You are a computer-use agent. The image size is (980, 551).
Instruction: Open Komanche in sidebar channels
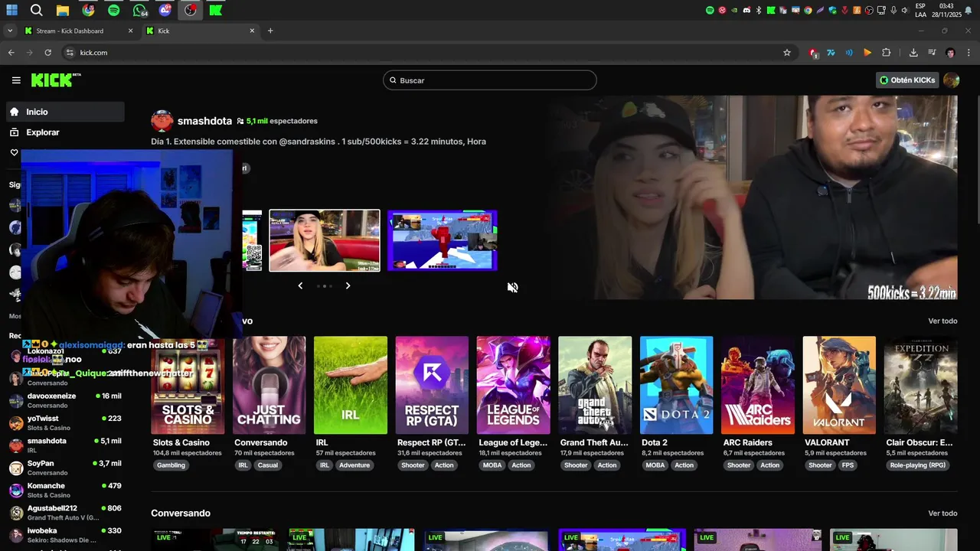65,490
